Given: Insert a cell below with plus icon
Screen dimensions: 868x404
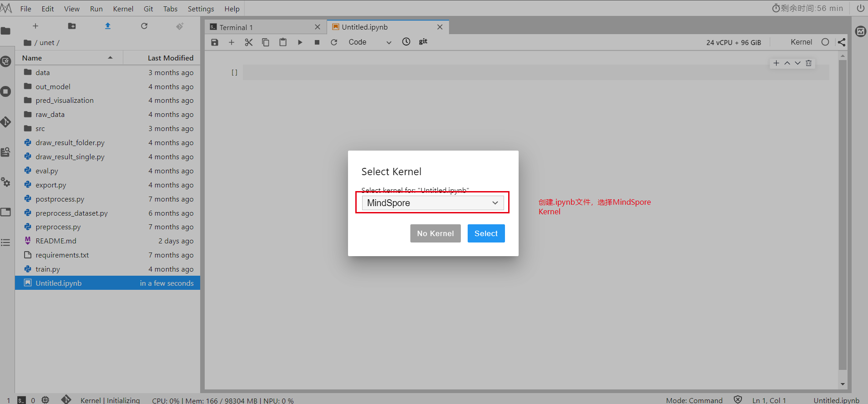Looking at the screenshot, I should (232, 42).
